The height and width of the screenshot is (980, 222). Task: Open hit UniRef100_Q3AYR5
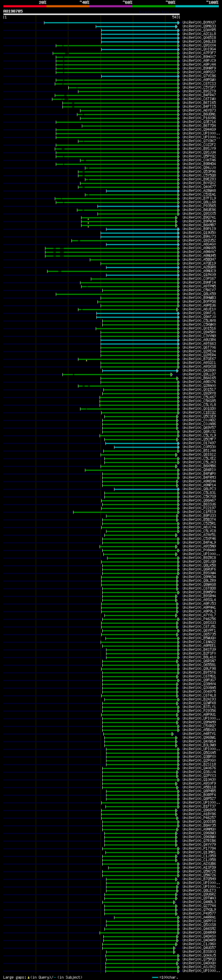[199, 30]
